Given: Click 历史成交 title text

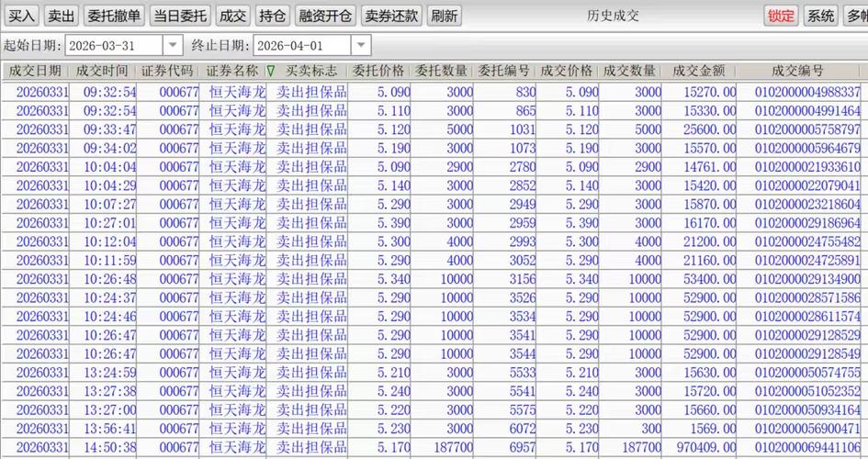Looking at the screenshot, I should pos(613,16).
